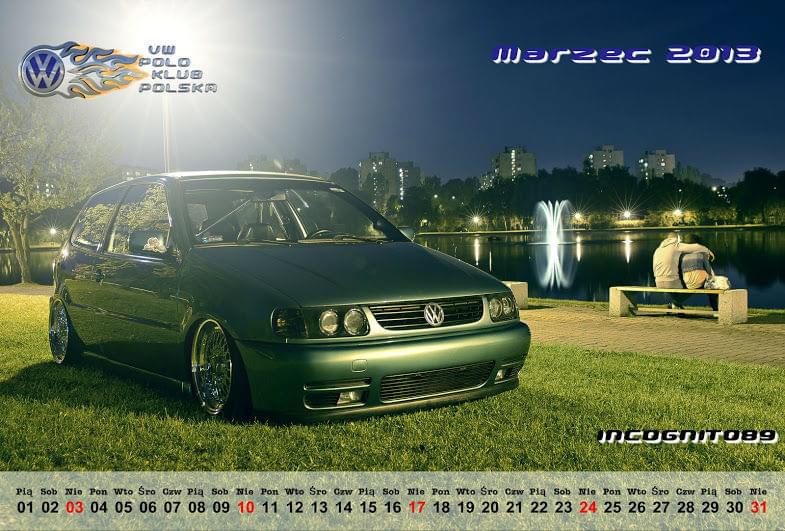Select red Sunday date 31
This screenshot has width=785, height=531.
759,507
